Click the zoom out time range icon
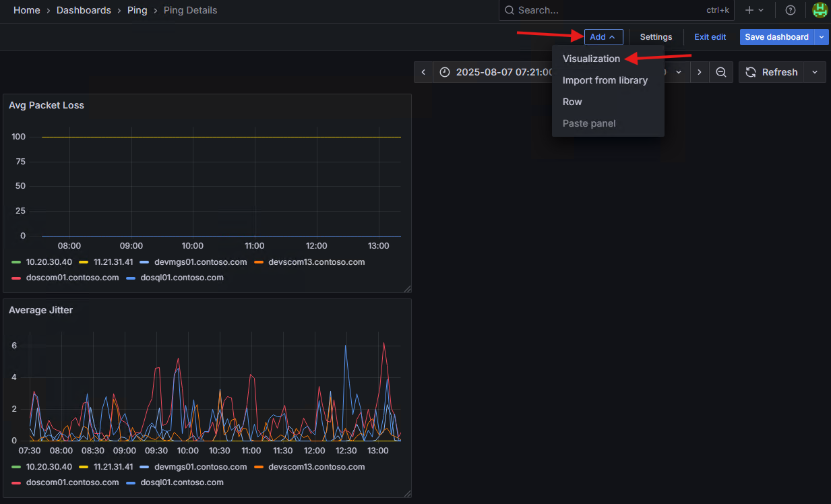The width and height of the screenshot is (831, 504). 720,72
